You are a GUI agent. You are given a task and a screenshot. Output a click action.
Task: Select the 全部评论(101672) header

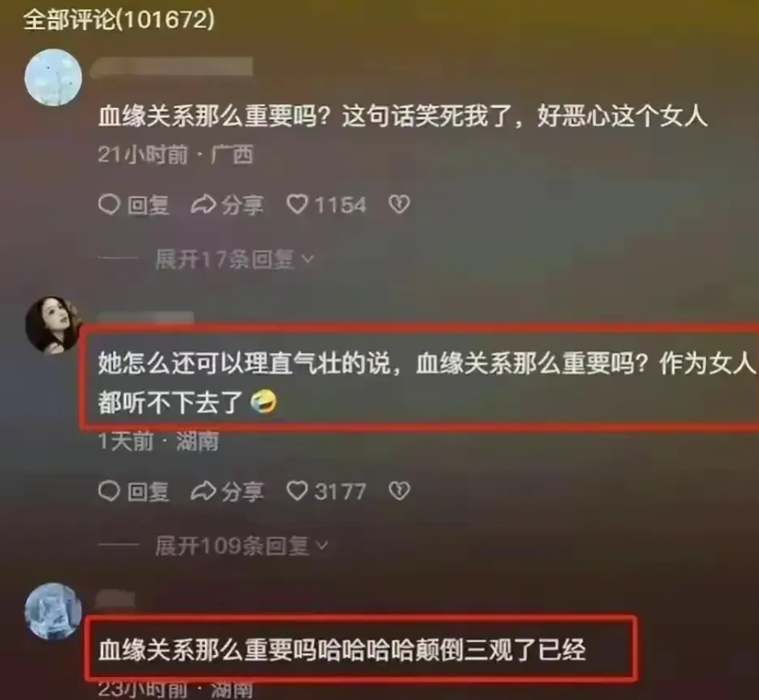click(x=119, y=20)
